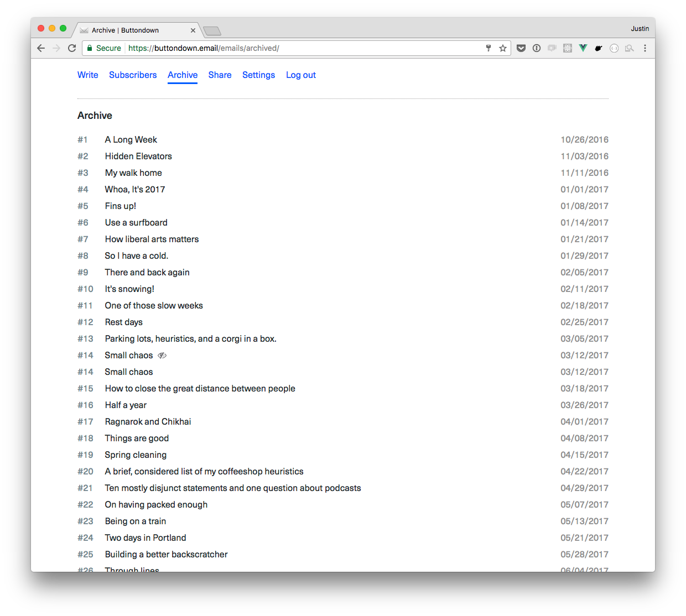
Task: Click the #13 issue number
Action: click(85, 338)
